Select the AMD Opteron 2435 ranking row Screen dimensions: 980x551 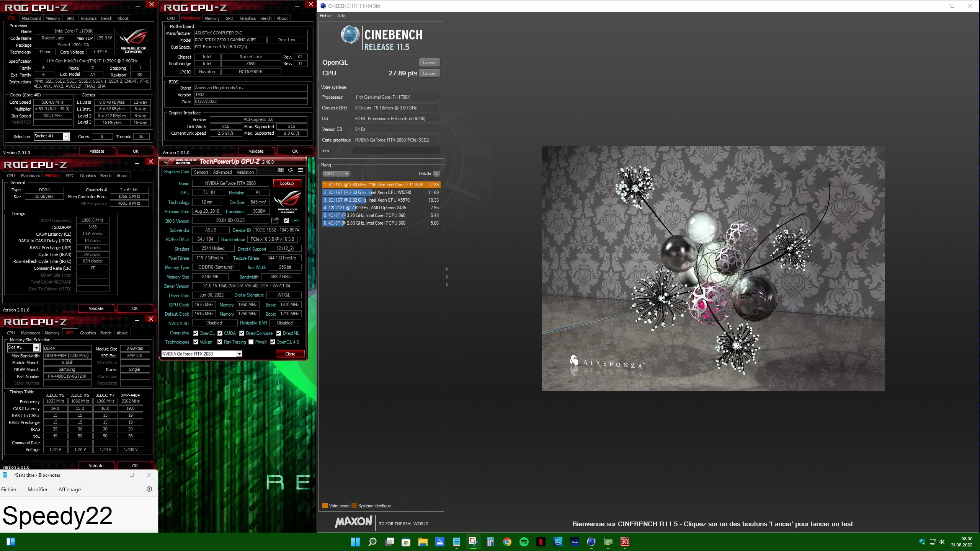pos(381,208)
